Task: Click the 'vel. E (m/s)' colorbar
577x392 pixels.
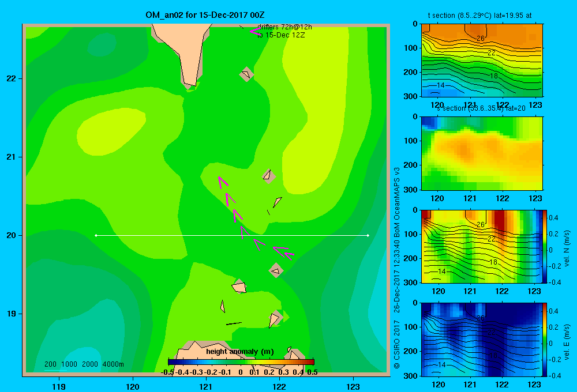Action: click(545, 339)
